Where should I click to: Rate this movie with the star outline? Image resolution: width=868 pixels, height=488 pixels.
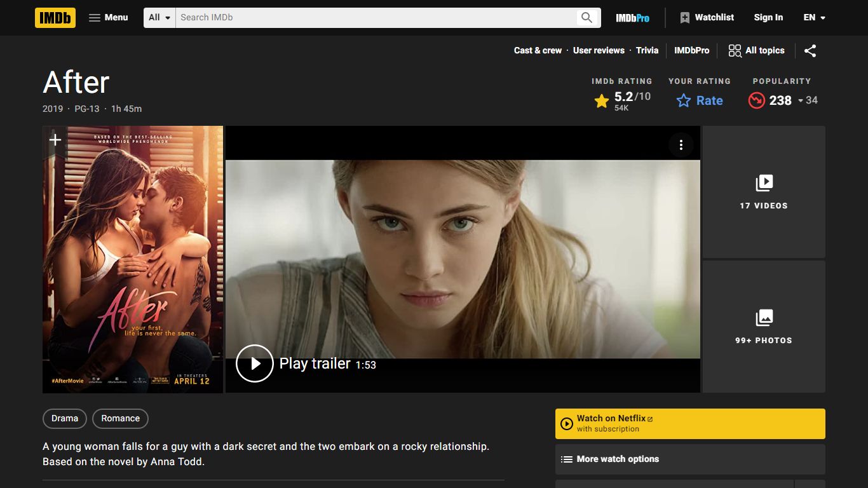700,100
